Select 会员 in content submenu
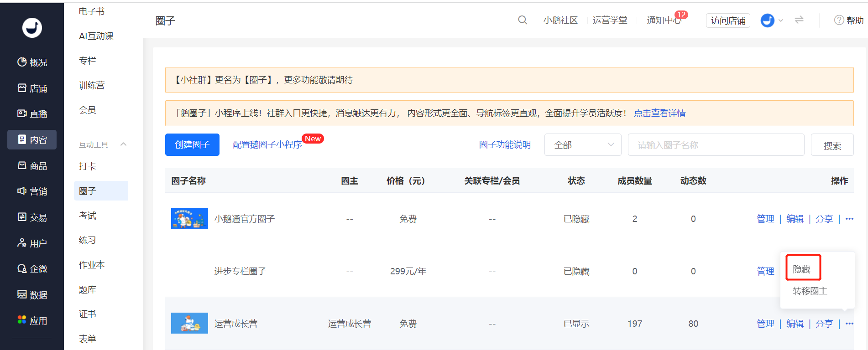The height and width of the screenshot is (350, 868). 88,110
